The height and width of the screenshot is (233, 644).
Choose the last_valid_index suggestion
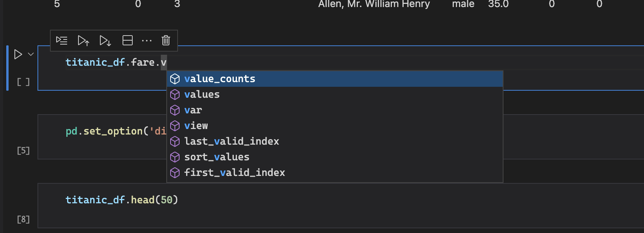(x=231, y=141)
